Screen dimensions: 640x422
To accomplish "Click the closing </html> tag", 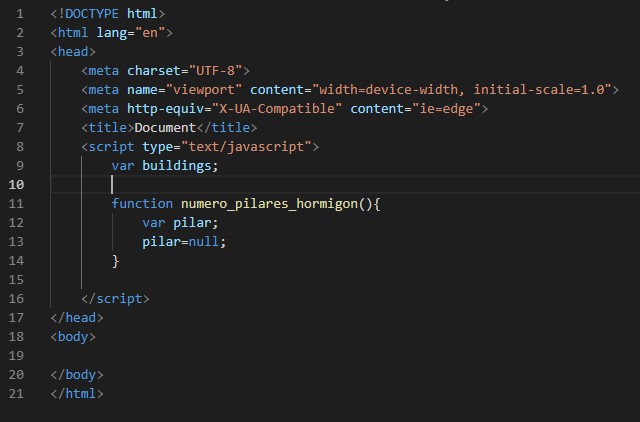I will coord(77,393).
